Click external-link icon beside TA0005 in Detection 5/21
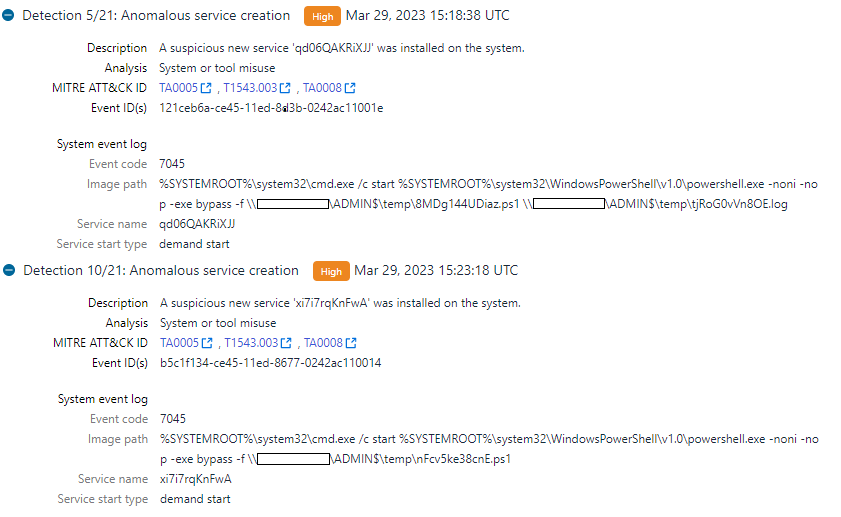The image size is (841, 517). pyautogui.click(x=206, y=88)
